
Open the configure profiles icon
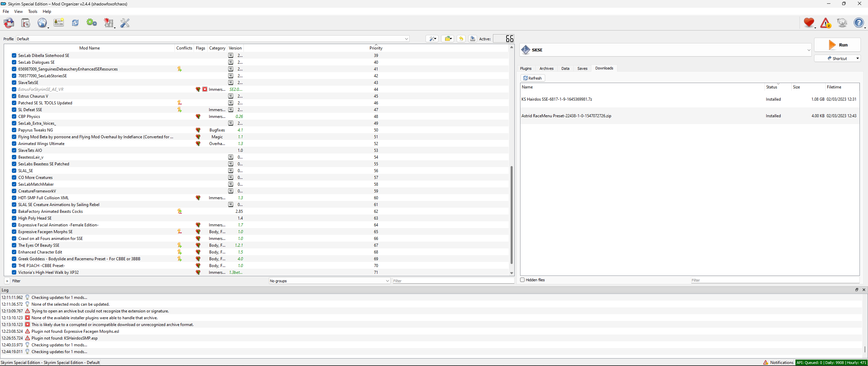coord(58,23)
